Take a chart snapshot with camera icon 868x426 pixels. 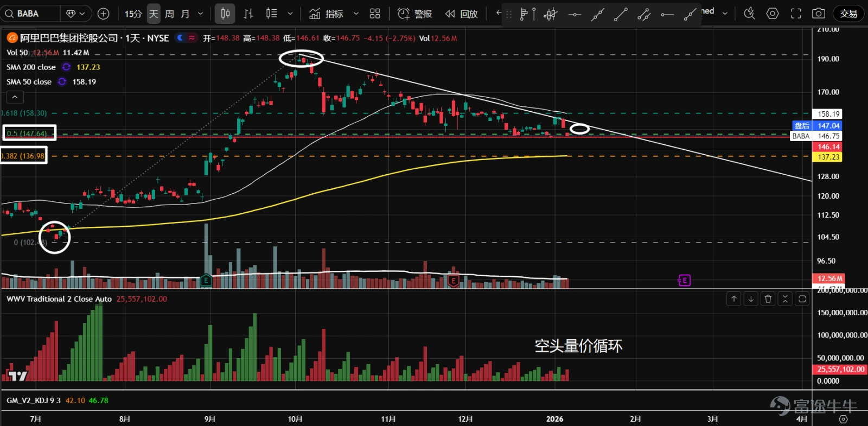click(x=819, y=14)
